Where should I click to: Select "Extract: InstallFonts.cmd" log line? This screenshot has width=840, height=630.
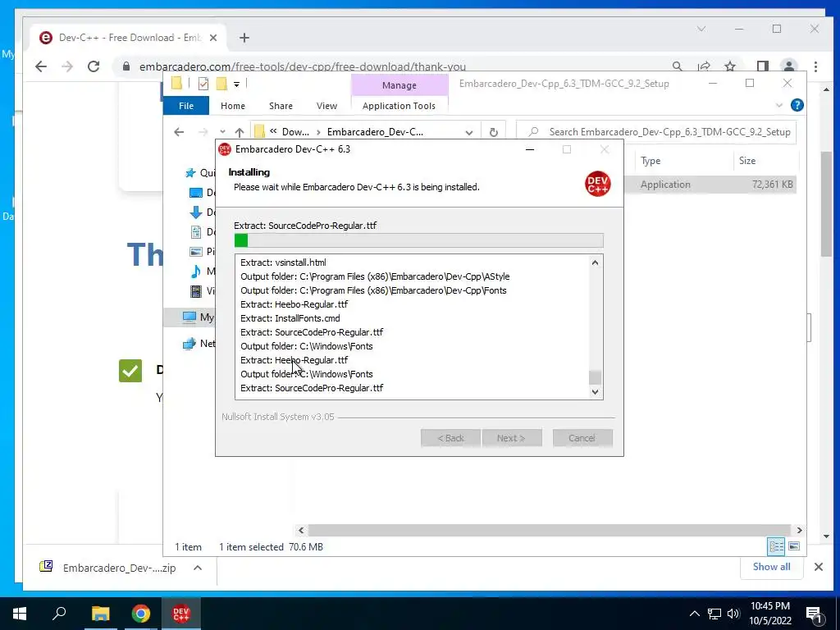(290, 318)
